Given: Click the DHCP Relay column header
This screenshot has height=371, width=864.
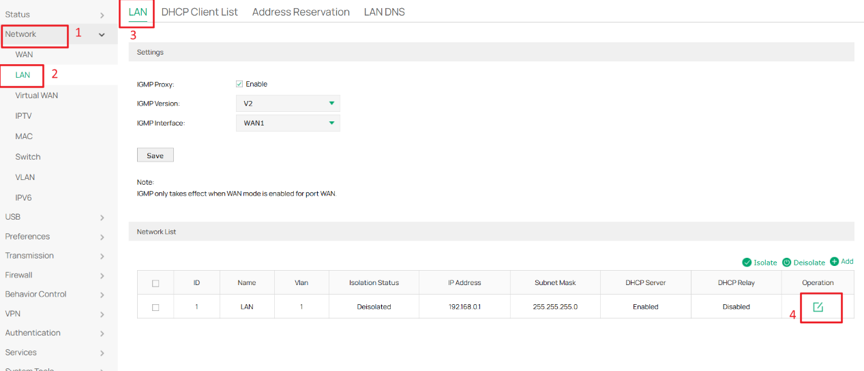Looking at the screenshot, I should [736, 283].
